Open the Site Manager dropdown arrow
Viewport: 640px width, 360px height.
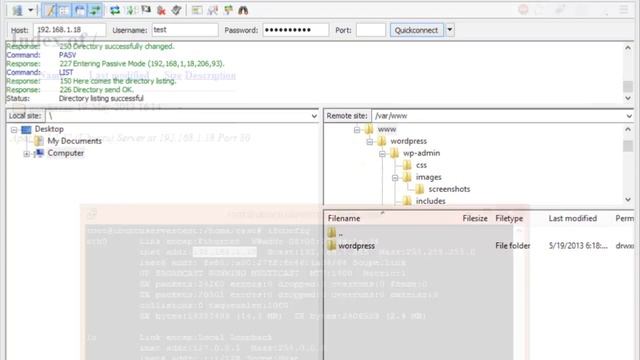31,10
